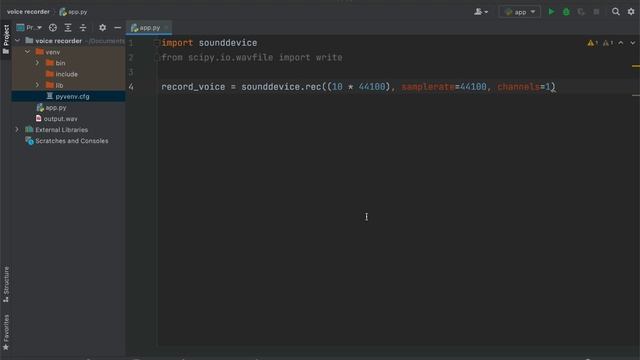The image size is (640, 360).
Task: Start debugging with the green bug icon
Action: point(566,12)
